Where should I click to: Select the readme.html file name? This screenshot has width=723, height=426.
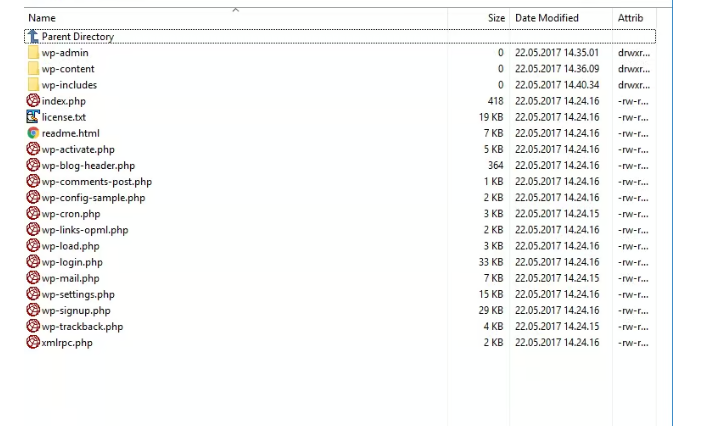click(x=71, y=133)
